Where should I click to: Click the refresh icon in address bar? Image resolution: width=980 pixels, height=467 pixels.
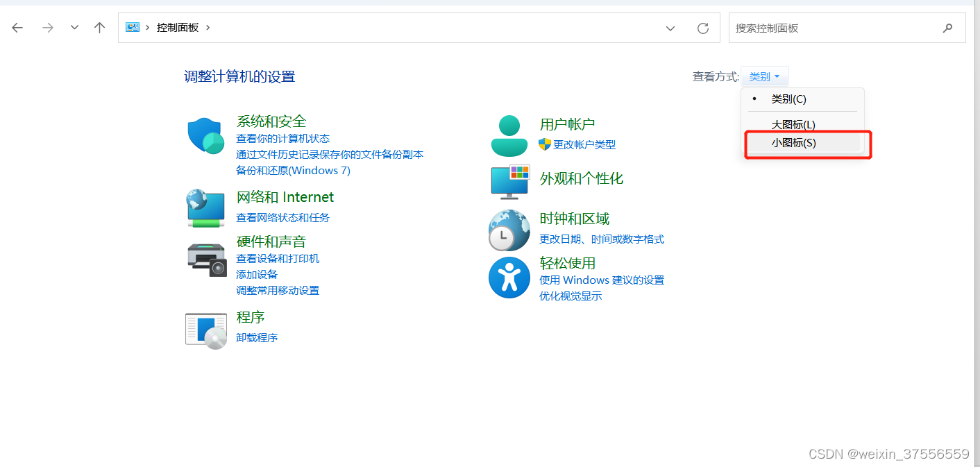point(702,28)
